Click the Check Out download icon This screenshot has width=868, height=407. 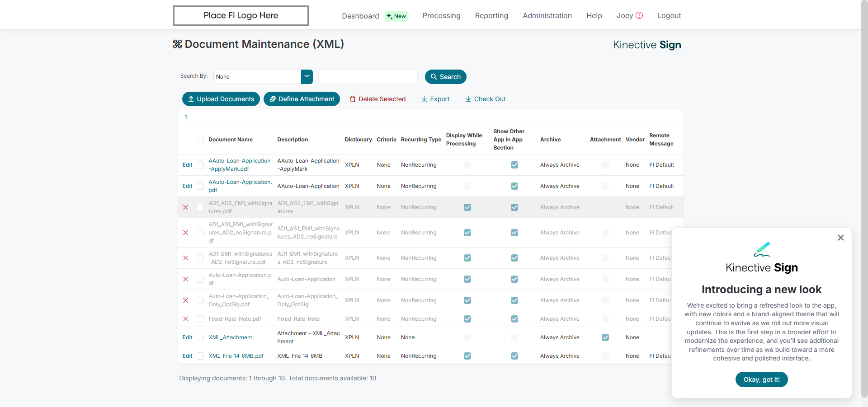coord(468,99)
